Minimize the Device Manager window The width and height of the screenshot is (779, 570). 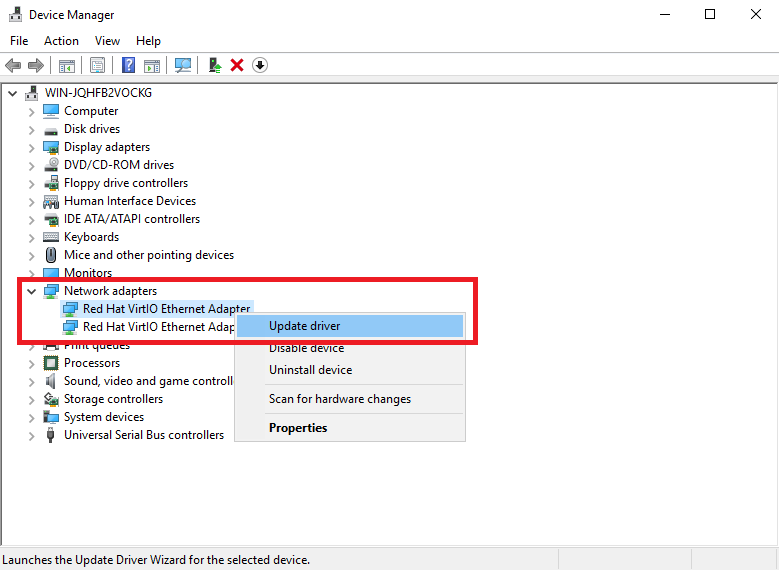(x=665, y=14)
